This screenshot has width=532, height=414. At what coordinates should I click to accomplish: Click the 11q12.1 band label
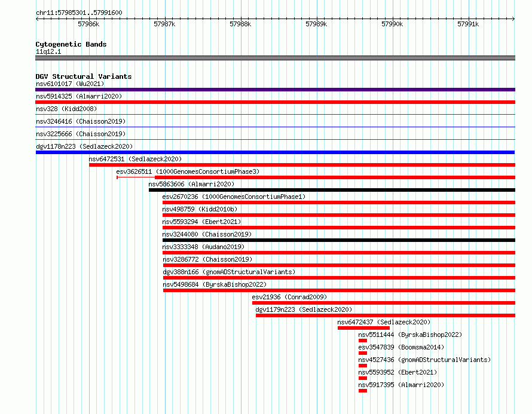point(48,51)
